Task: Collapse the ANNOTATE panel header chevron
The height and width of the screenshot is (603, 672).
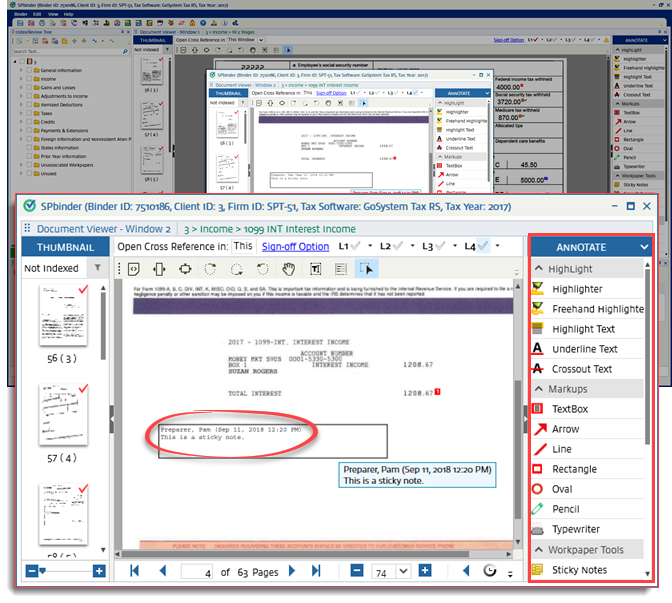Action: click(x=642, y=246)
